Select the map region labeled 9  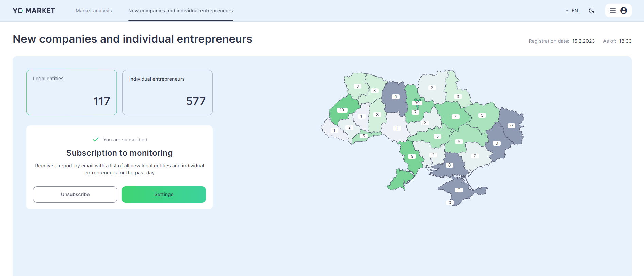click(412, 156)
